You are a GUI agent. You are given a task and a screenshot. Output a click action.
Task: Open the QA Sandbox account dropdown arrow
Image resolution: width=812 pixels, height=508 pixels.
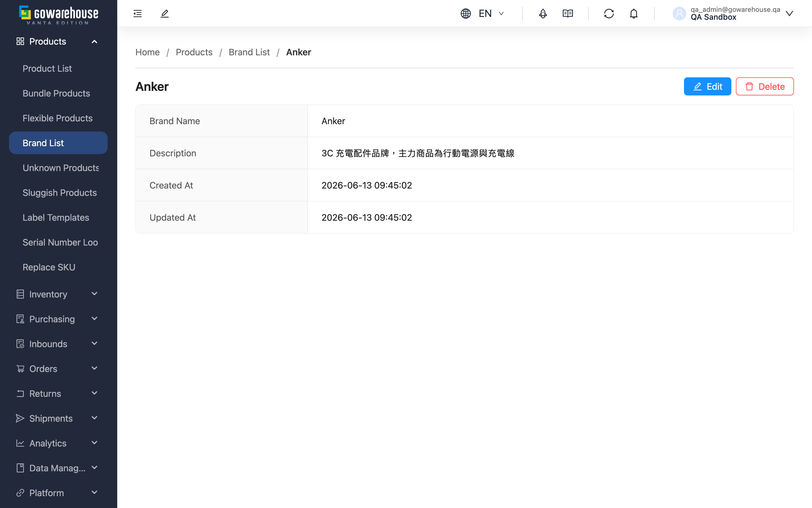789,14
